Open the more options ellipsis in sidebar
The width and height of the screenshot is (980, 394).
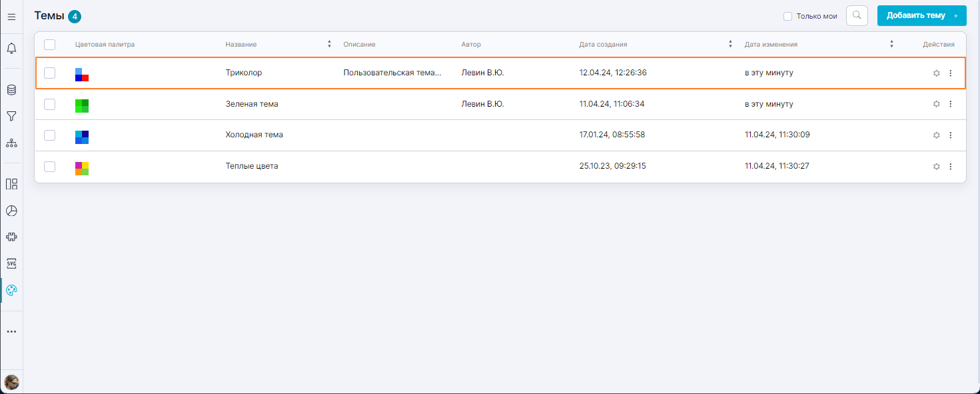pos(11,331)
